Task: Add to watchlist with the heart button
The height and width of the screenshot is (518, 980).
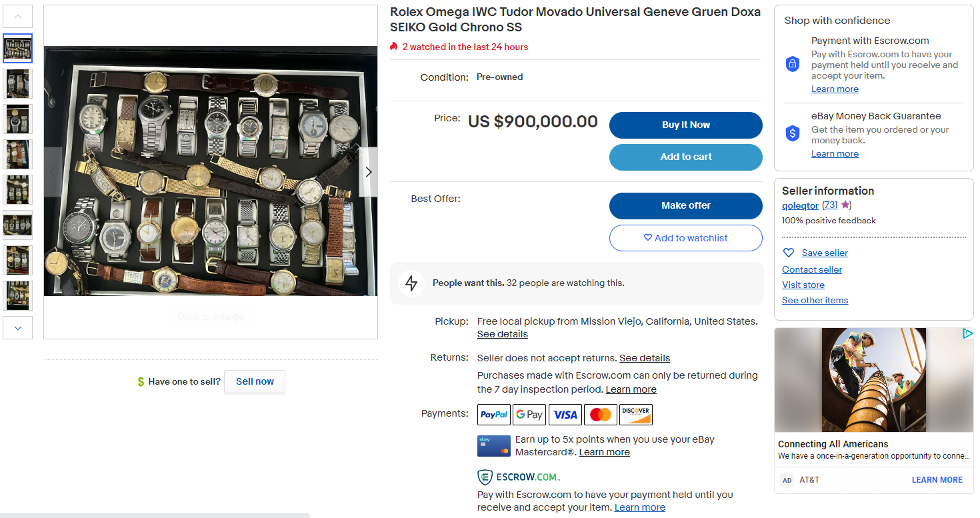Action: point(685,238)
